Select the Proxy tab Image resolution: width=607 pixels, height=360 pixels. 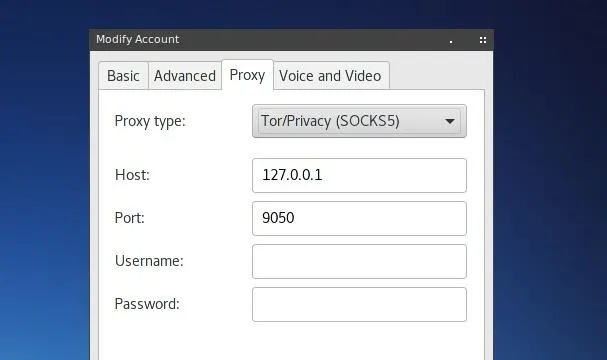pyautogui.click(x=247, y=75)
